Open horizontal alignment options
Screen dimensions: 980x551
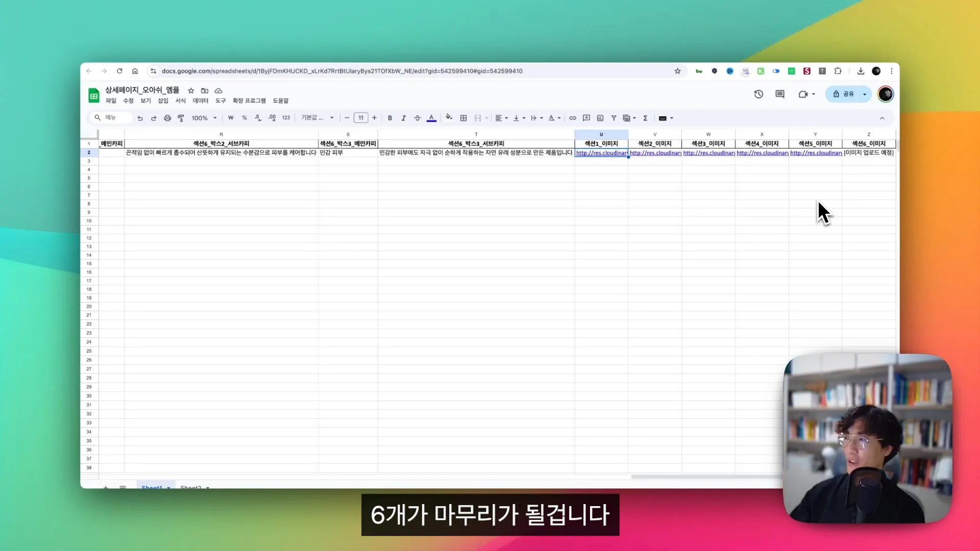click(x=501, y=118)
